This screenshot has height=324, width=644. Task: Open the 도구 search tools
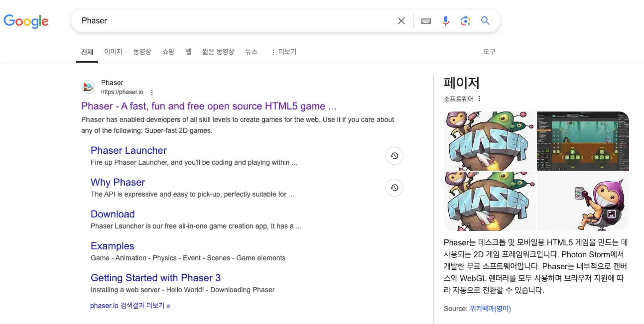(x=489, y=52)
